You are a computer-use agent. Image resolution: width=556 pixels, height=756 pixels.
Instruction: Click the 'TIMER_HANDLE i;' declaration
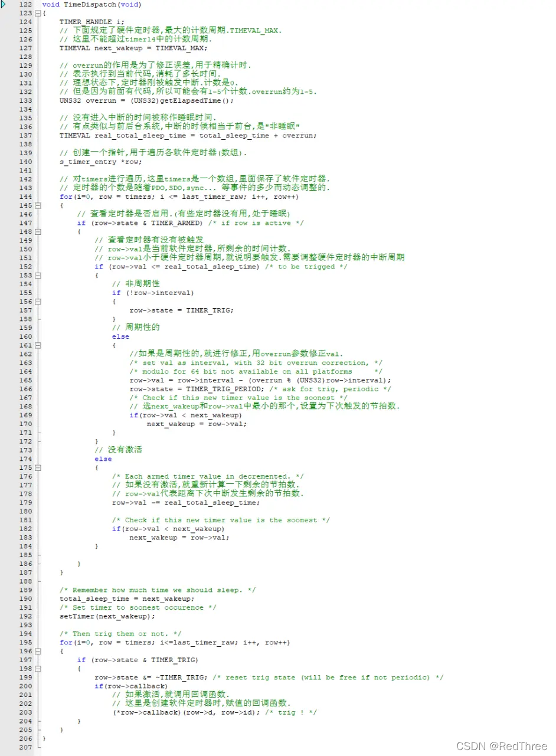coord(91,22)
